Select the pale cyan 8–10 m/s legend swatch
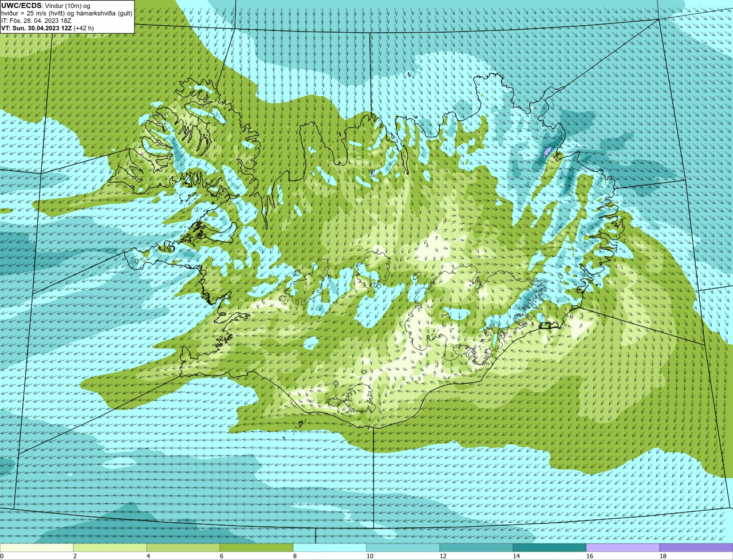Viewport: 733px width, 560px height. [330, 547]
